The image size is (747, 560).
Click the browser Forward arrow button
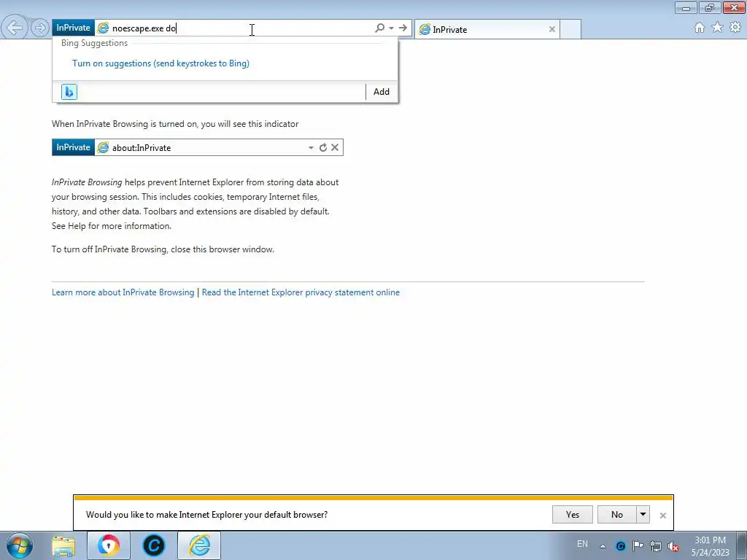point(40,28)
